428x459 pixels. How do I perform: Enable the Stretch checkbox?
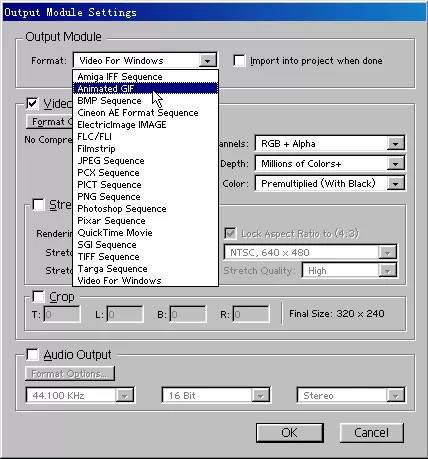[38, 204]
